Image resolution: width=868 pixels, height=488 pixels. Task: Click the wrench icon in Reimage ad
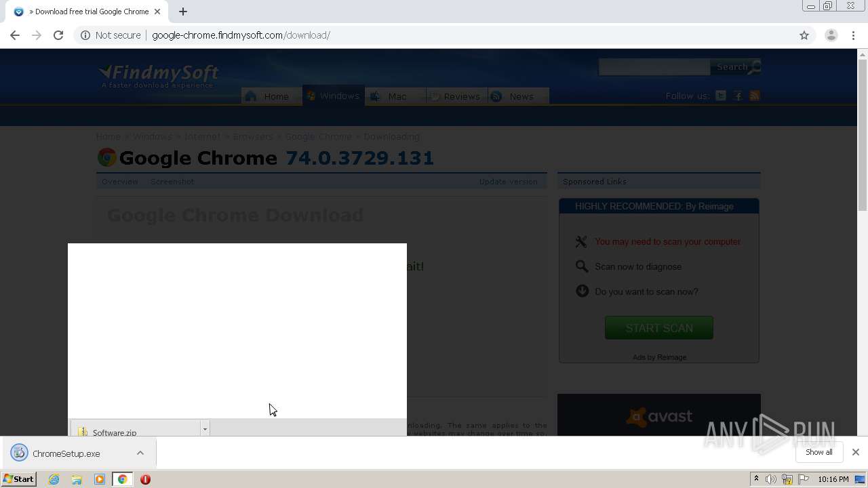click(x=581, y=241)
